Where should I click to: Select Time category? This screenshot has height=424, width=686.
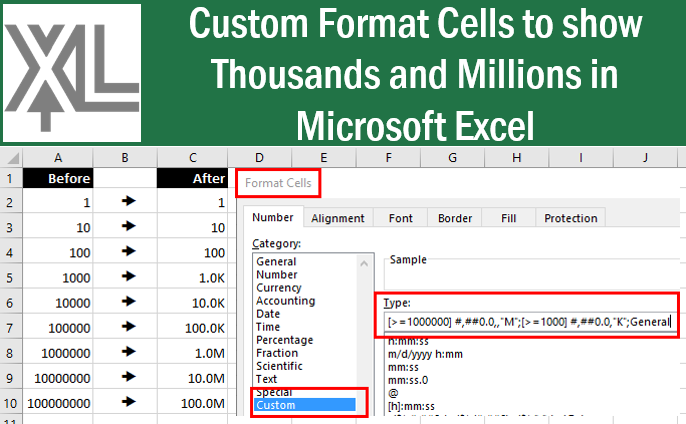coord(305,327)
